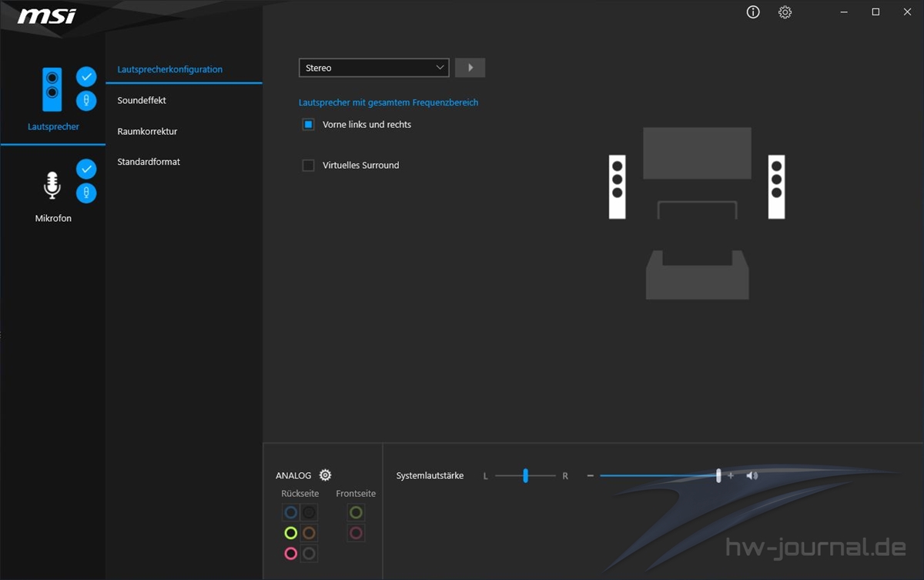Minimize the MSI audio window

[844, 12]
